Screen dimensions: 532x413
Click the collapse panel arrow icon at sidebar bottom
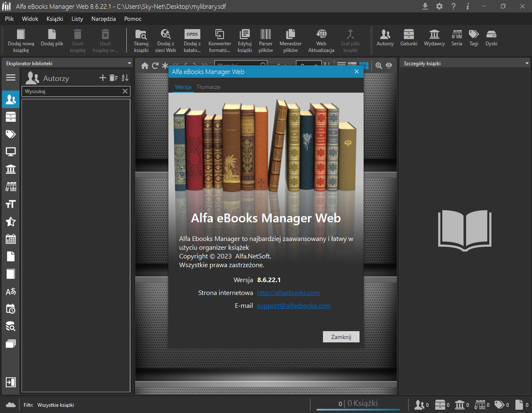point(10,382)
